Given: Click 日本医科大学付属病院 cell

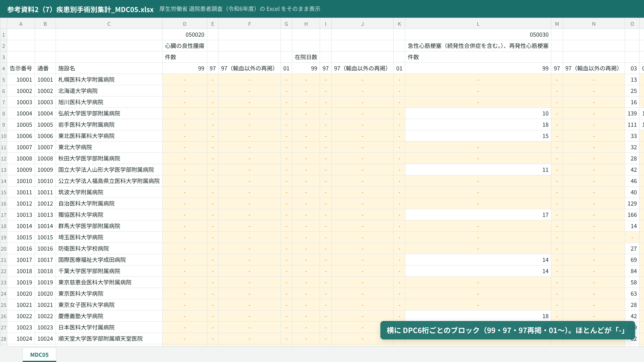Looking at the screenshot, I should coord(109,327).
